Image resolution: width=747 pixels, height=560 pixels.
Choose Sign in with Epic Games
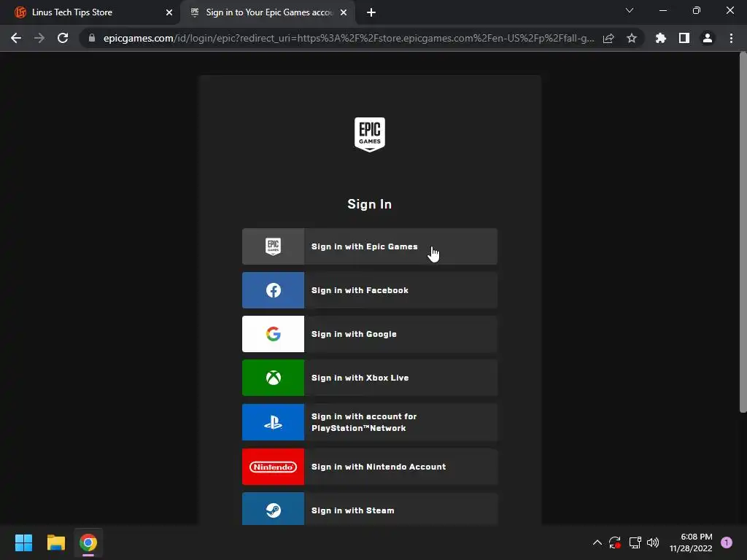click(370, 246)
